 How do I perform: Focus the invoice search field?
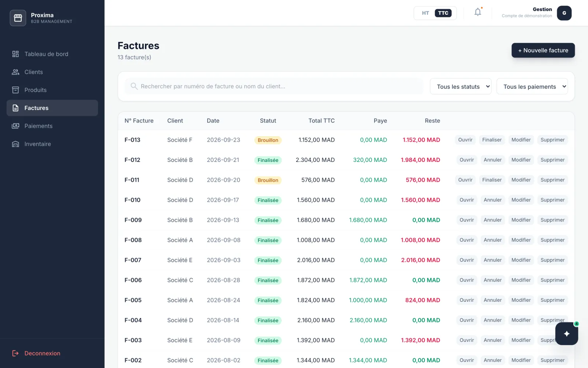274,86
